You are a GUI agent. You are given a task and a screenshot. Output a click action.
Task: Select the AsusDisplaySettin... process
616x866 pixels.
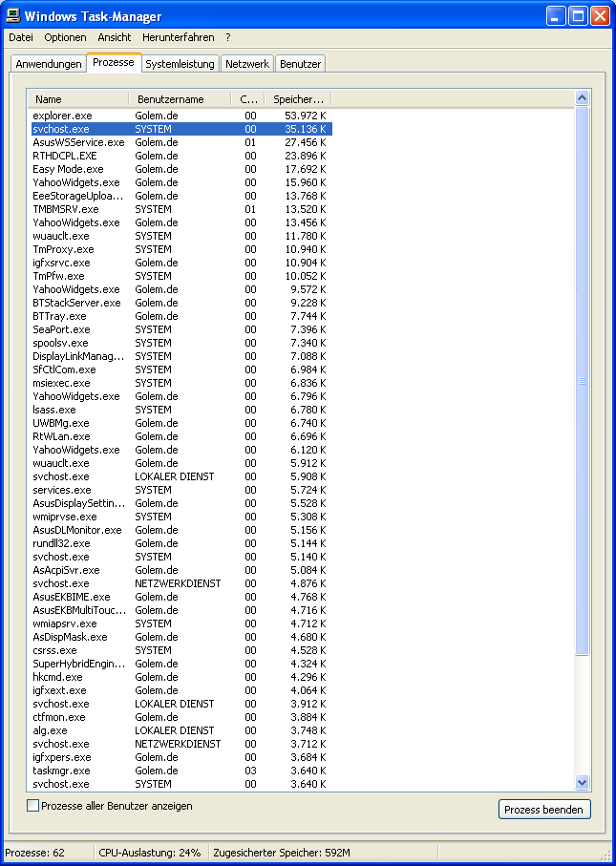pos(181,503)
